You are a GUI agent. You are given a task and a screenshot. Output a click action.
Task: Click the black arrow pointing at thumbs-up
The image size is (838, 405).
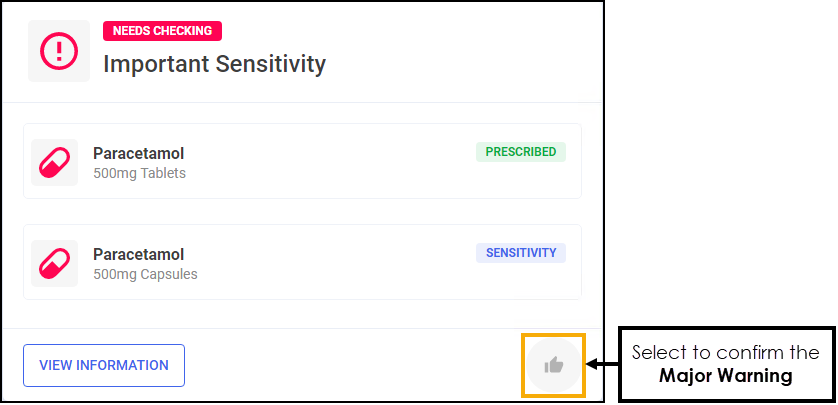tap(603, 364)
